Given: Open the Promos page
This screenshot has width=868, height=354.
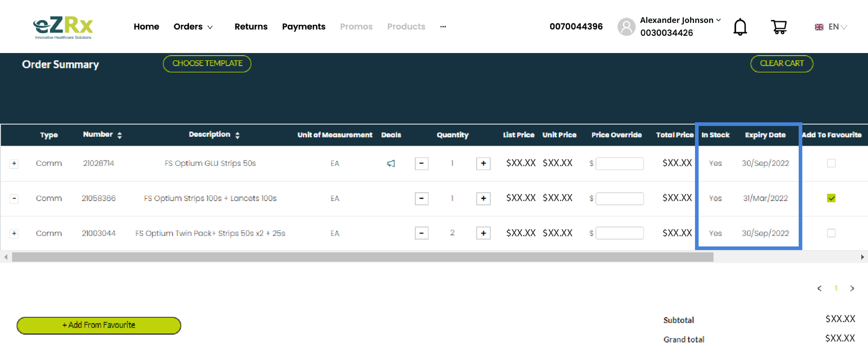Looking at the screenshot, I should 356,27.
